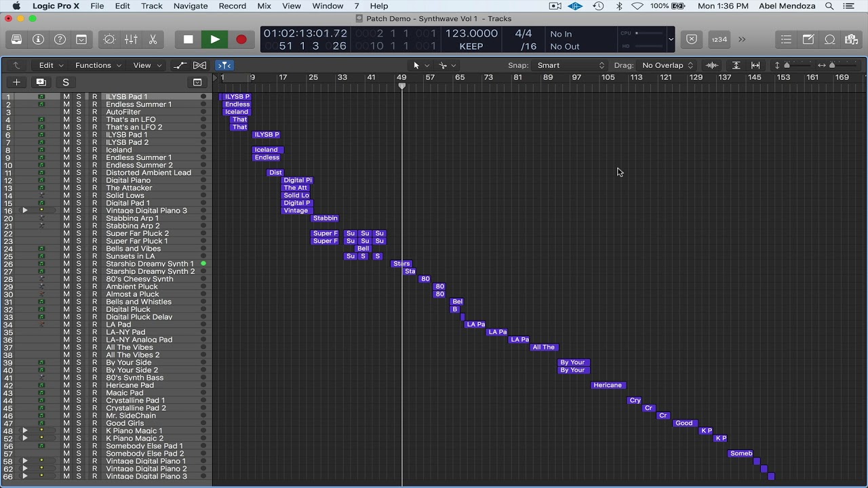Toggle the Flex show/hide icon
Image resolution: width=868 pixels, height=488 pixels.
click(x=200, y=65)
